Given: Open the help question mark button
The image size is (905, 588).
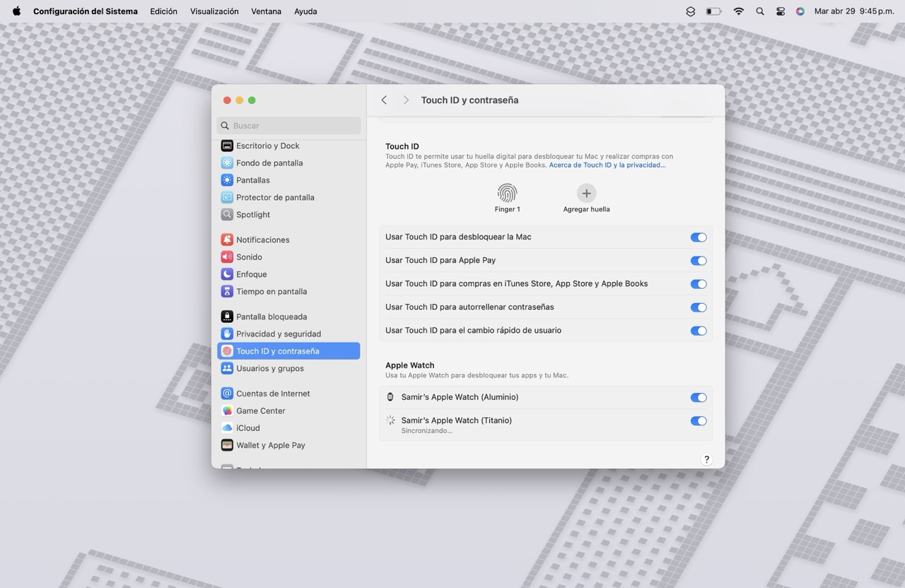Looking at the screenshot, I should click(x=706, y=459).
